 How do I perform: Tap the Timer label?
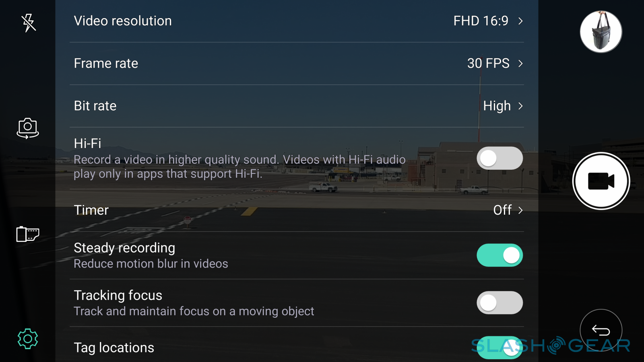pos(91,210)
